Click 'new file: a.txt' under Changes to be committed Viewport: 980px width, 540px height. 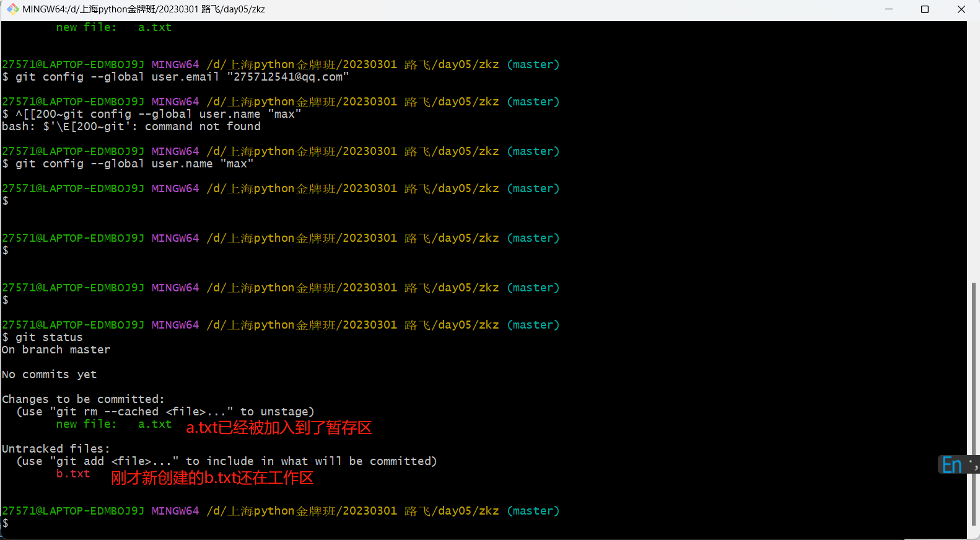[114, 424]
